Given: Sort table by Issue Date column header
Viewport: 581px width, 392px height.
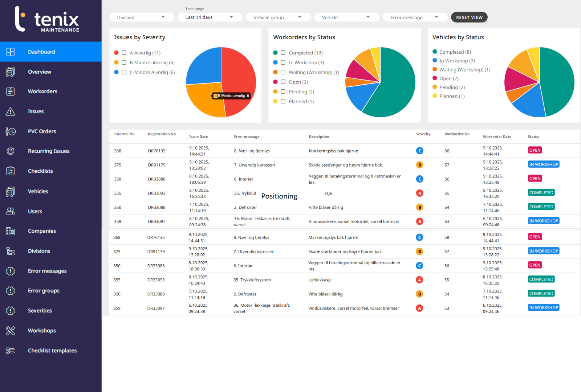Looking at the screenshot, I should 198,137.
